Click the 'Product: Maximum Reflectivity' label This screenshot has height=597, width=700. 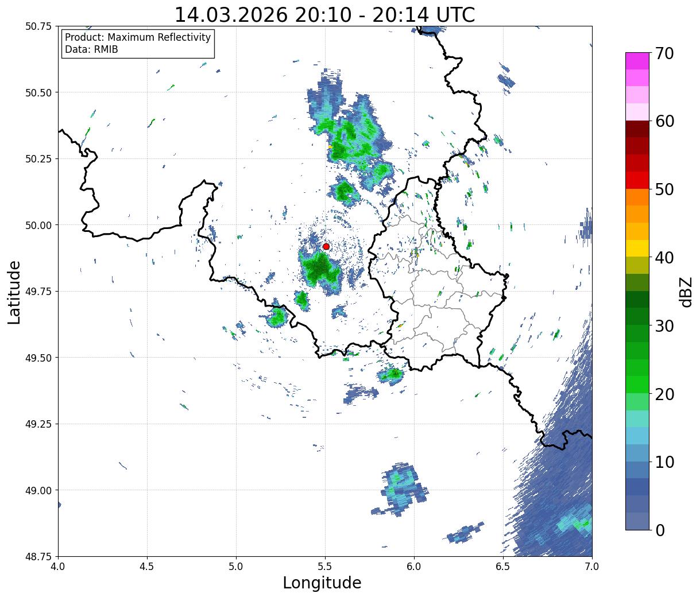[138, 37]
